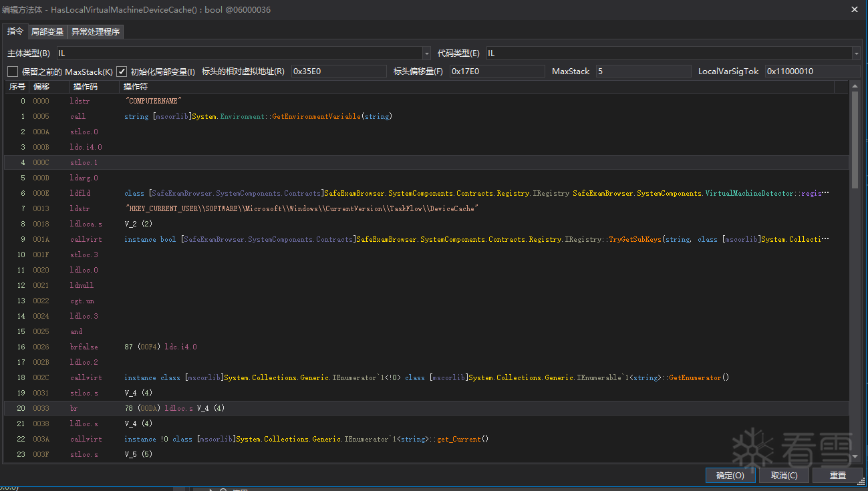Click the 操作码 column header
Image resolution: width=868 pixels, height=491 pixels.
[85, 87]
